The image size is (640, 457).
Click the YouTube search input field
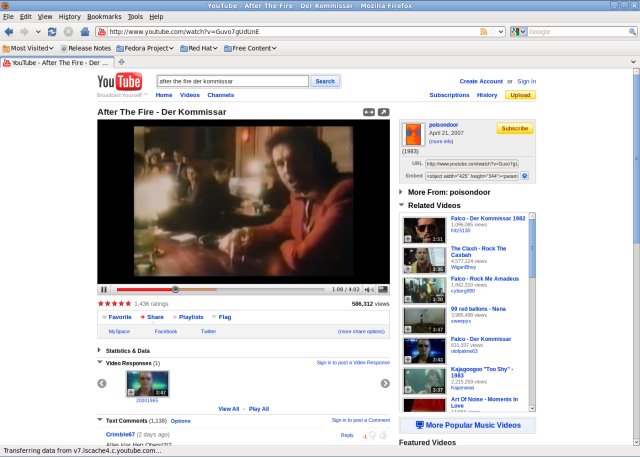(233, 81)
